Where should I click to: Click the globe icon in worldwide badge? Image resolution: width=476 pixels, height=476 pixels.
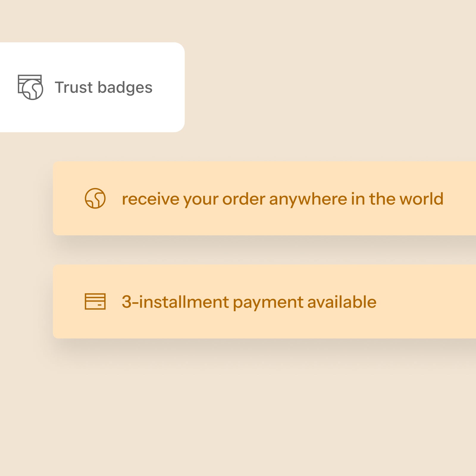pos(95,198)
